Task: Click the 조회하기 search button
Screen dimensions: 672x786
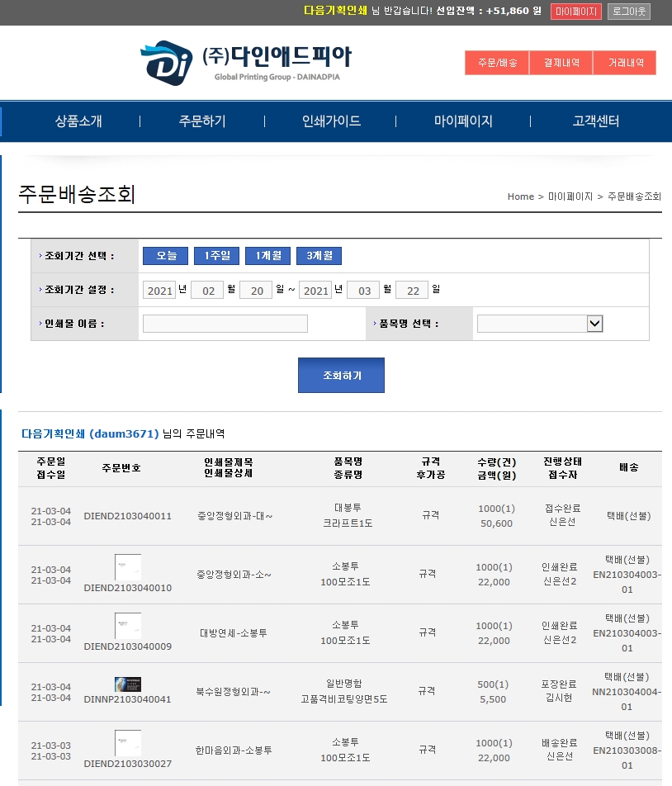Action: pyautogui.click(x=341, y=376)
